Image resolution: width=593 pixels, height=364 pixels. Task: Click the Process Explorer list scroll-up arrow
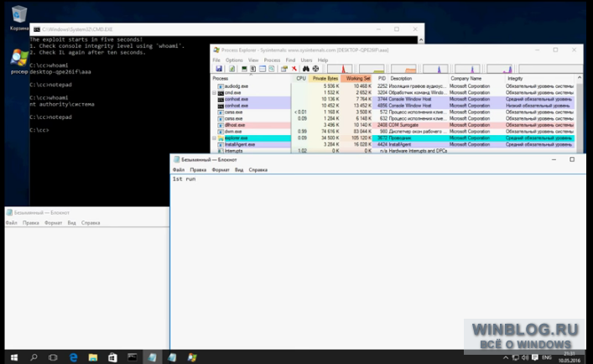coord(579,78)
